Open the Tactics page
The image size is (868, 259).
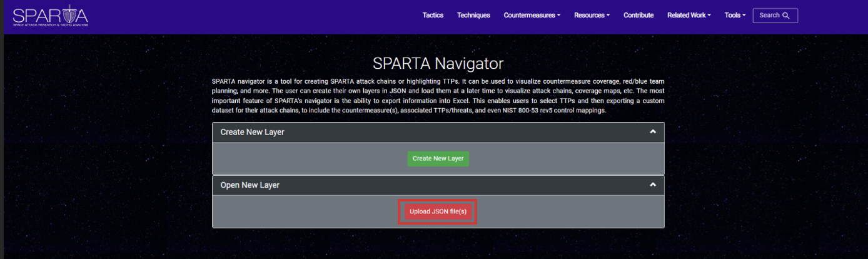(x=433, y=16)
